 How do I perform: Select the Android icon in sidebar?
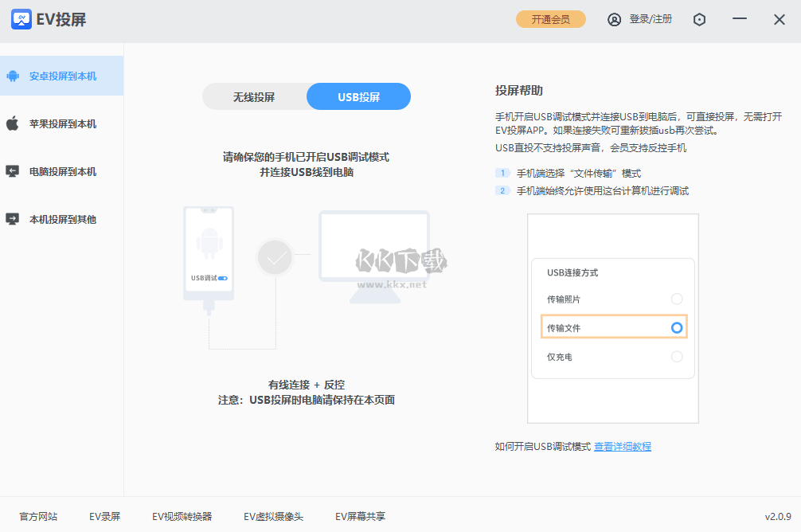click(13, 76)
